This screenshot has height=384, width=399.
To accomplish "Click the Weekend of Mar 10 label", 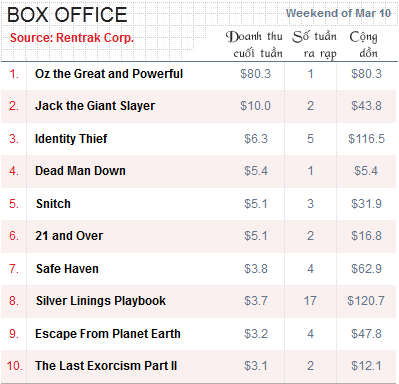I will point(338,13).
